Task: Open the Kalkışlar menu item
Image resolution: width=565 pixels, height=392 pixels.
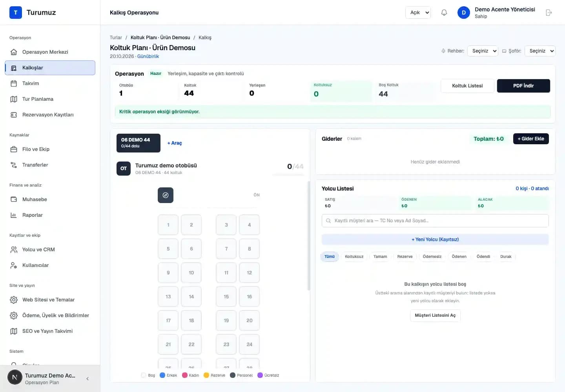Action: click(x=50, y=68)
